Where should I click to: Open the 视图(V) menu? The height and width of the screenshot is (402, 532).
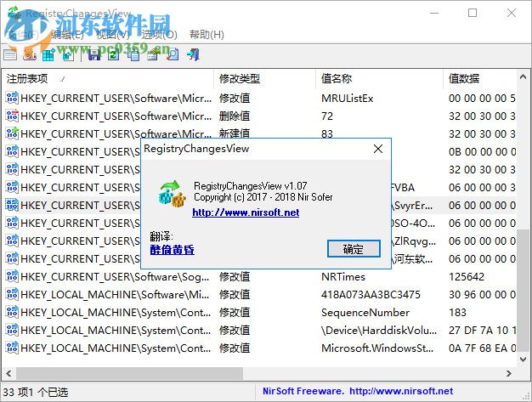tap(113, 34)
